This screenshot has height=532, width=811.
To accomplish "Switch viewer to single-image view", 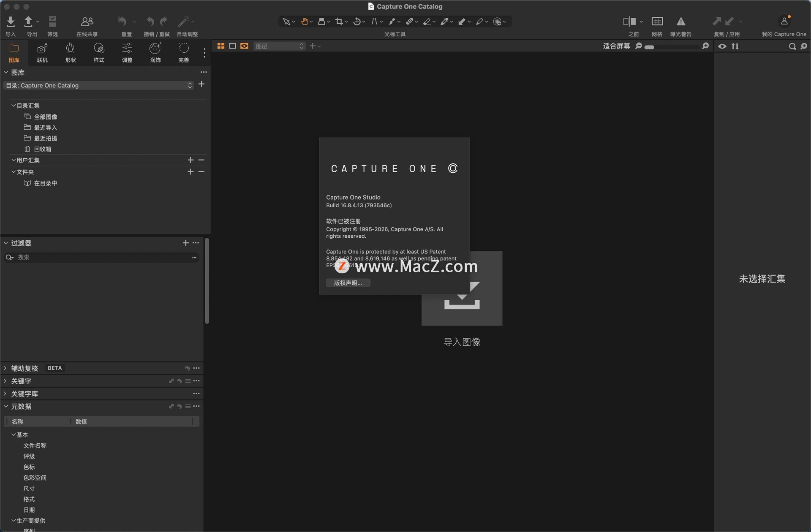I will point(232,46).
